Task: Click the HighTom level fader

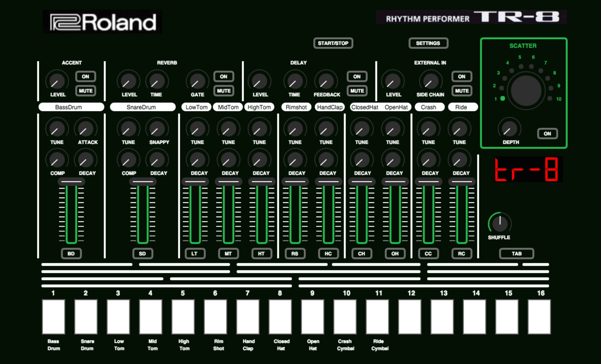Action: click(x=262, y=211)
